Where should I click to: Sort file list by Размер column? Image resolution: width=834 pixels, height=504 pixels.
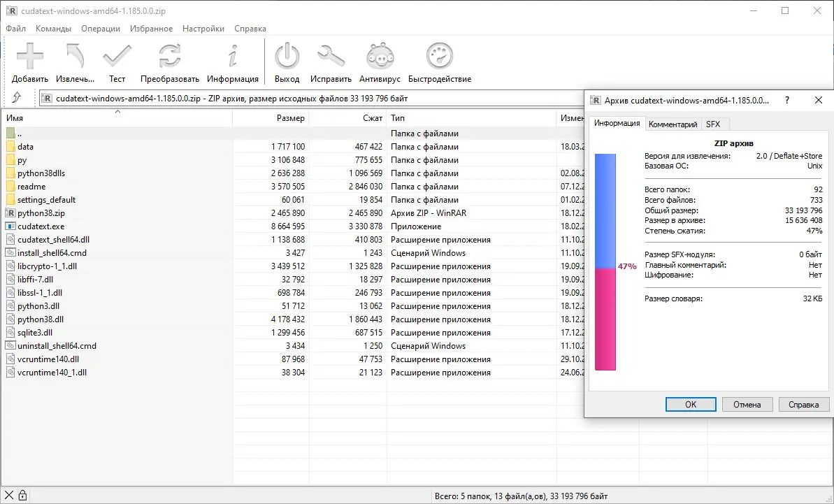271,118
